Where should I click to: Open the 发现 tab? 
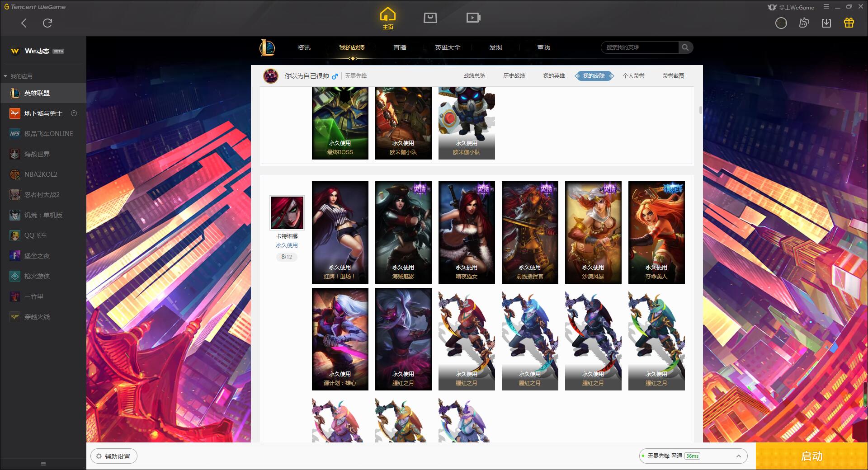[495, 47]
